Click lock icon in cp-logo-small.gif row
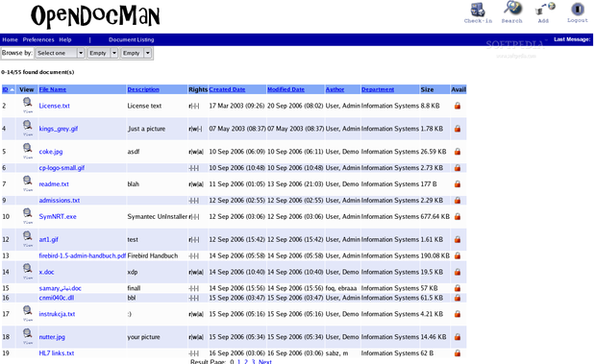 coord(458,168)
